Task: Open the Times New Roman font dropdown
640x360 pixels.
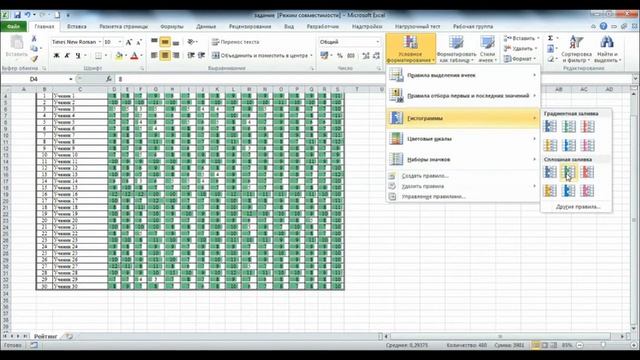Action: pos(100,42)
